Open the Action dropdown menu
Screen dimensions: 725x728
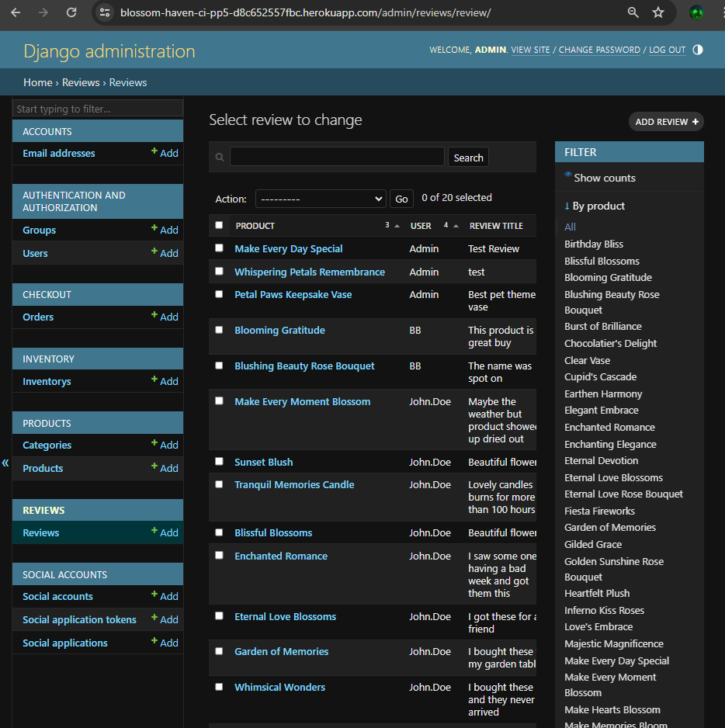click(x=321, y=199)
